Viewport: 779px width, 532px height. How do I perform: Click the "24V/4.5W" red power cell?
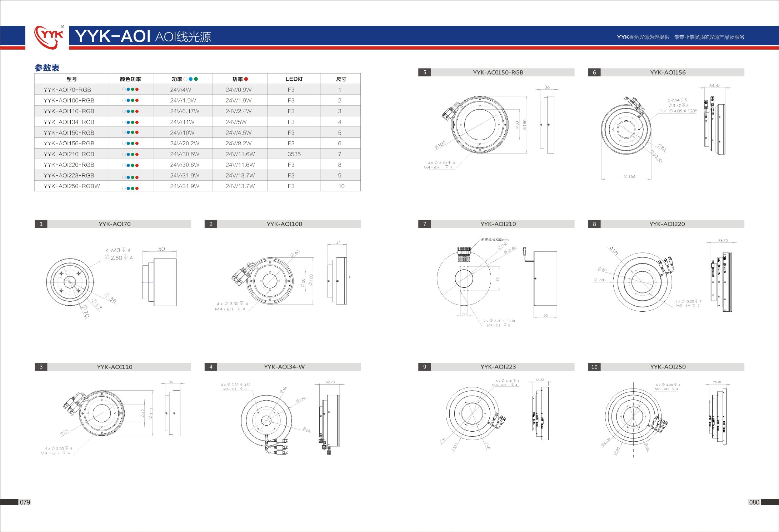pos(239,132)
